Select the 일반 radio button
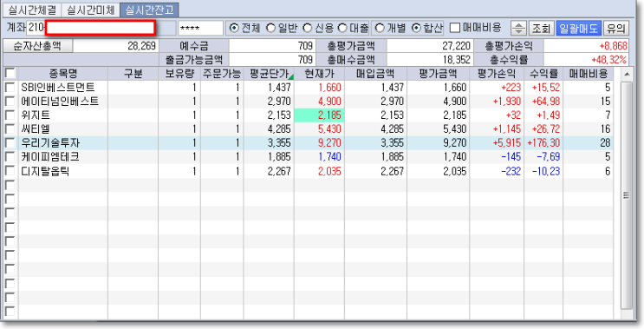644x329 pixels. (270, 28)
